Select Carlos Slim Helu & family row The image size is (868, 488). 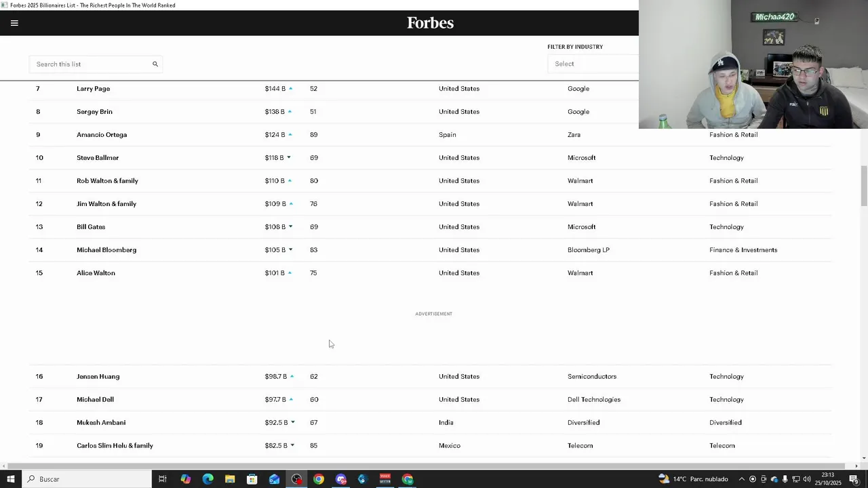(x=430, y=446)
